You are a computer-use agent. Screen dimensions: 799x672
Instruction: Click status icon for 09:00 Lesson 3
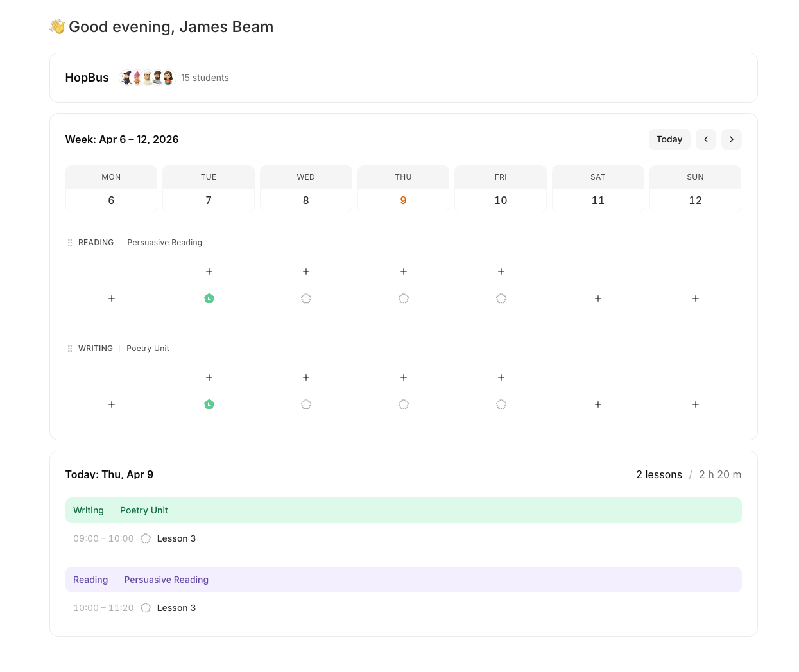click(146, 538)
